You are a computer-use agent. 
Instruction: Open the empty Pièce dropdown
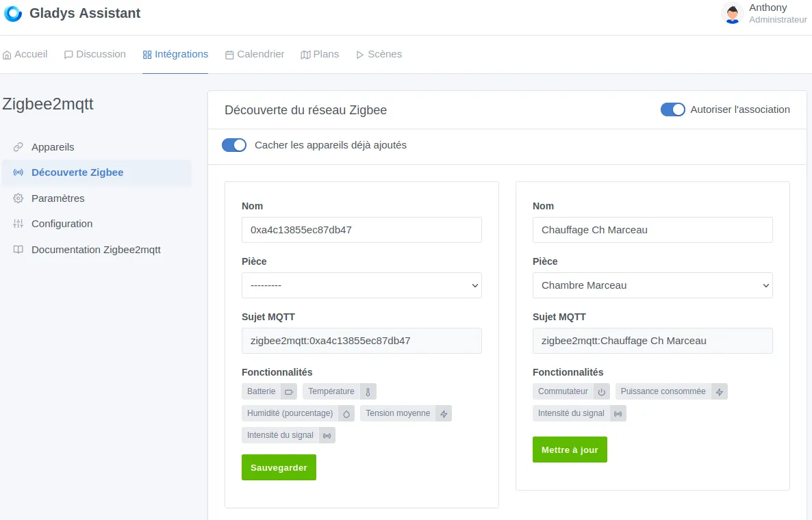coord(361,285)
